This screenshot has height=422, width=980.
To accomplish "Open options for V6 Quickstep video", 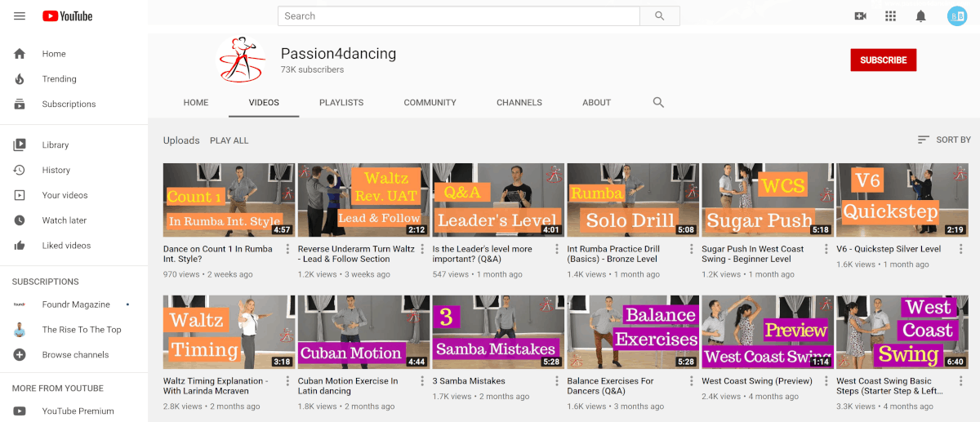I will click(x=961, y=250).
